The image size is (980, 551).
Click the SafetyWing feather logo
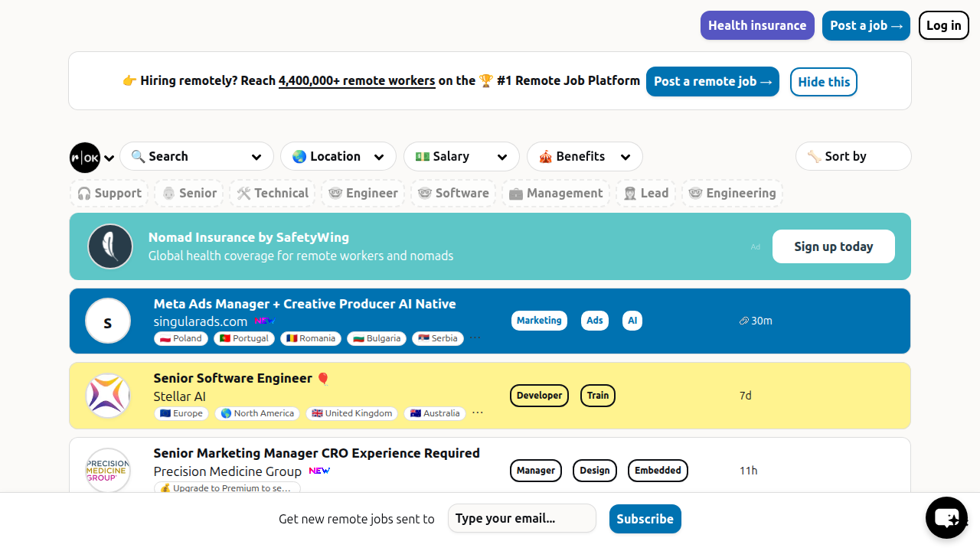(x=110, y=246)
